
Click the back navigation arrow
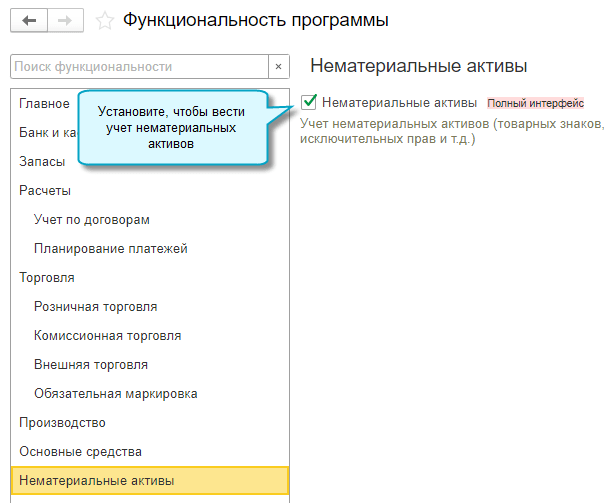(28, 20)
